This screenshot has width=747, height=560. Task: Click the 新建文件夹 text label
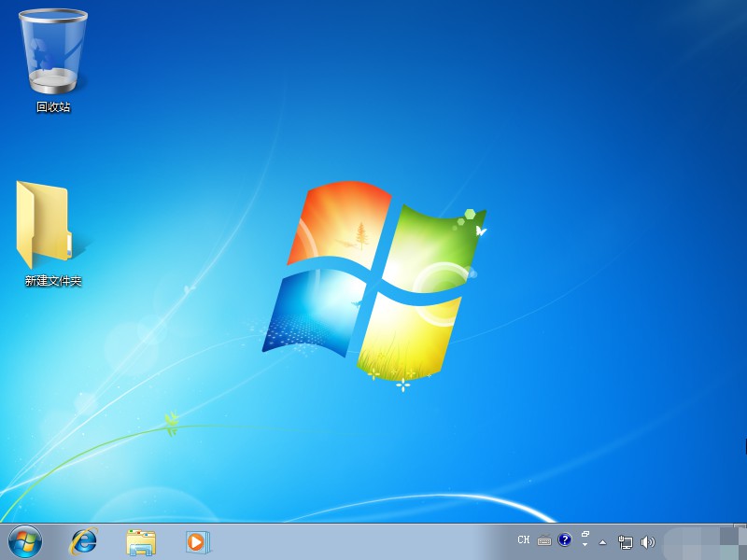pos(53,281)
